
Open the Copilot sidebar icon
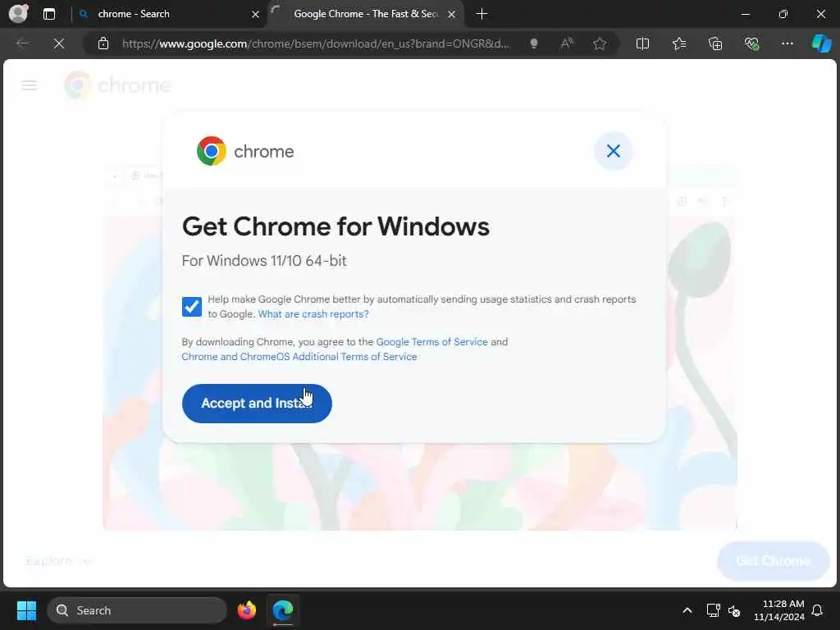(x=821, y=43)
